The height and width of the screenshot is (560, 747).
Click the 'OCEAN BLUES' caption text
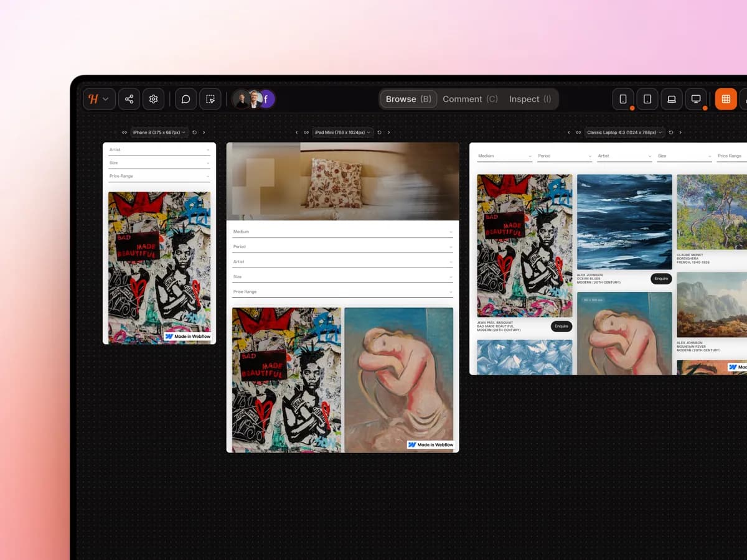click(x=588, y=279)
